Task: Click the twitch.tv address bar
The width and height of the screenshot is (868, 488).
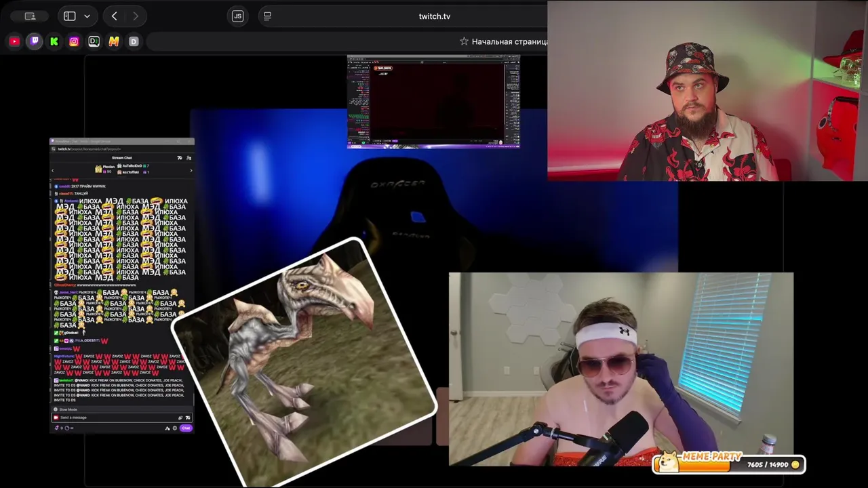Action: (x=435, y=16)
